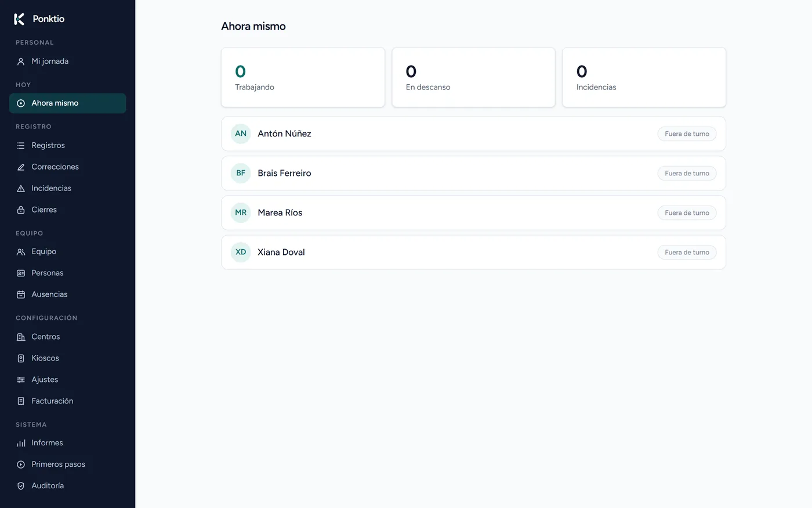Click the Ajustes sliders icon
This screenshot has width=812, height=508.
click(x=21, y=380)
